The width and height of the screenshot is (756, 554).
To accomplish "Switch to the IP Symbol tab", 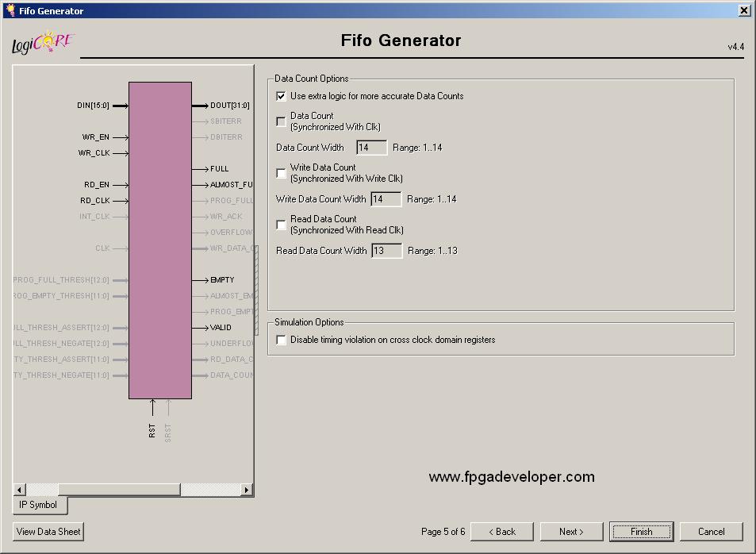I will point(39,505).
